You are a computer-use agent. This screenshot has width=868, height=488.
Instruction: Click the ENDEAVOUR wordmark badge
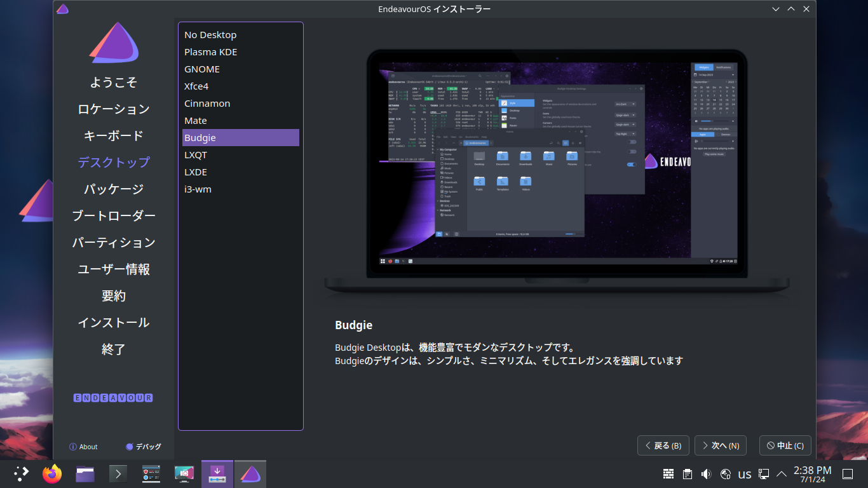click(114, 398)
